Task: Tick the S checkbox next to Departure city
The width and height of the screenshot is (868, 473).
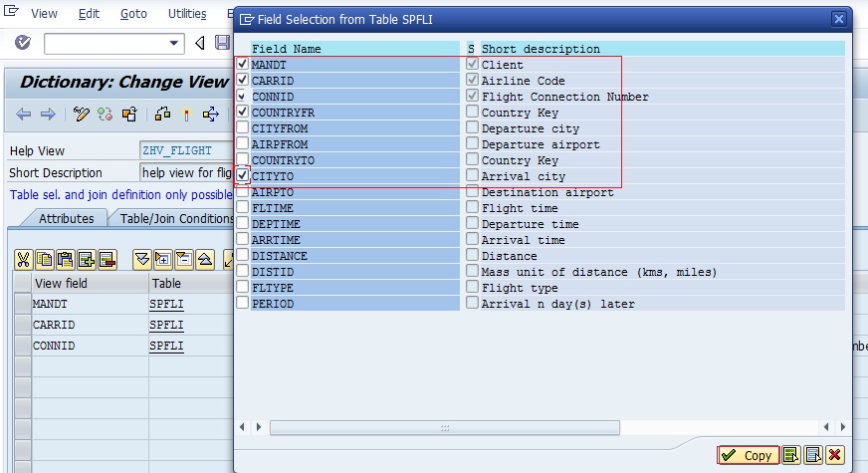Action: 472,127
